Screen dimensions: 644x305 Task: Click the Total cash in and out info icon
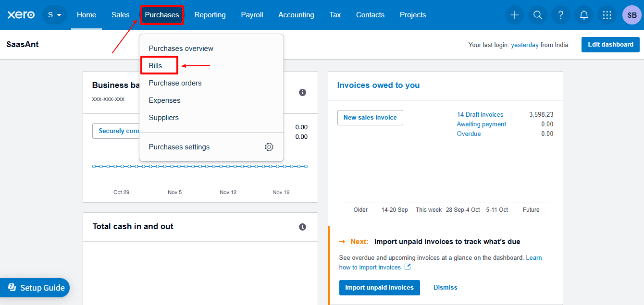pyautogui.click(x=302, y=227)
